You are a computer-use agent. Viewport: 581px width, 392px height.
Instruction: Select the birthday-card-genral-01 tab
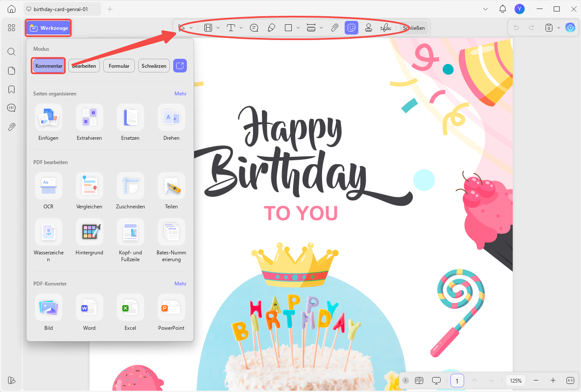coord(62,9)
